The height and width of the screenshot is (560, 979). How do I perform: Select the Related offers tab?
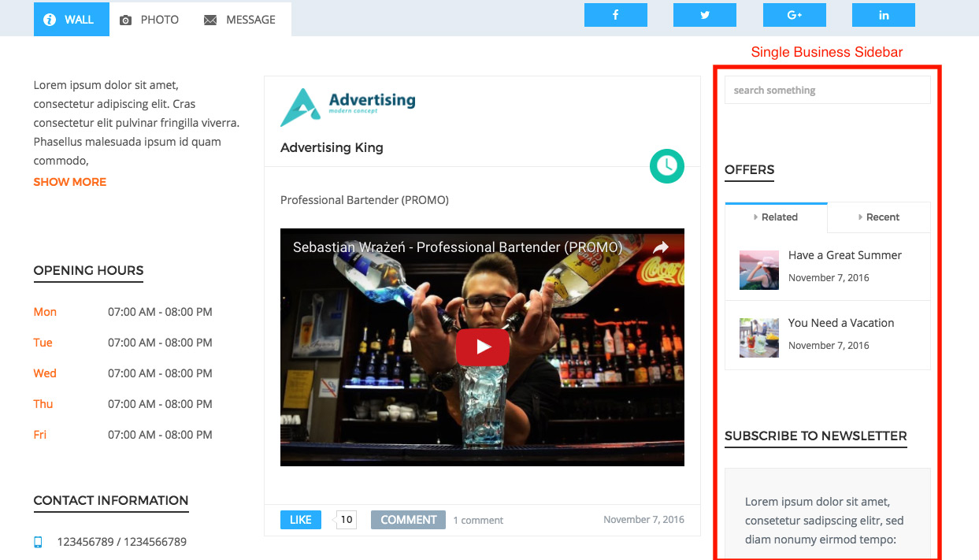(776, 217)
